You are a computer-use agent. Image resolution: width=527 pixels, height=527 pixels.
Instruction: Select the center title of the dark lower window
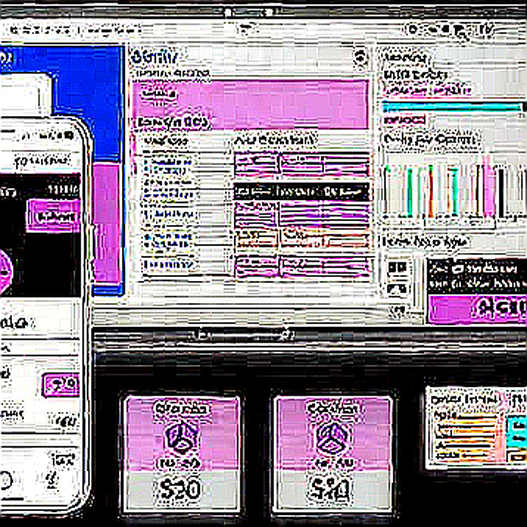click(243, 334)
